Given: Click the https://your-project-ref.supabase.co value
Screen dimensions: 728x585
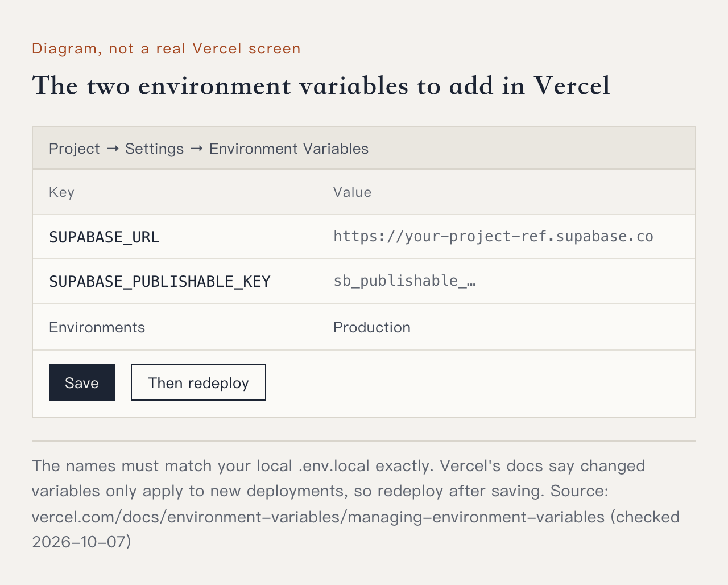Looking at the screenshot, I should click(x=493, y=236).
